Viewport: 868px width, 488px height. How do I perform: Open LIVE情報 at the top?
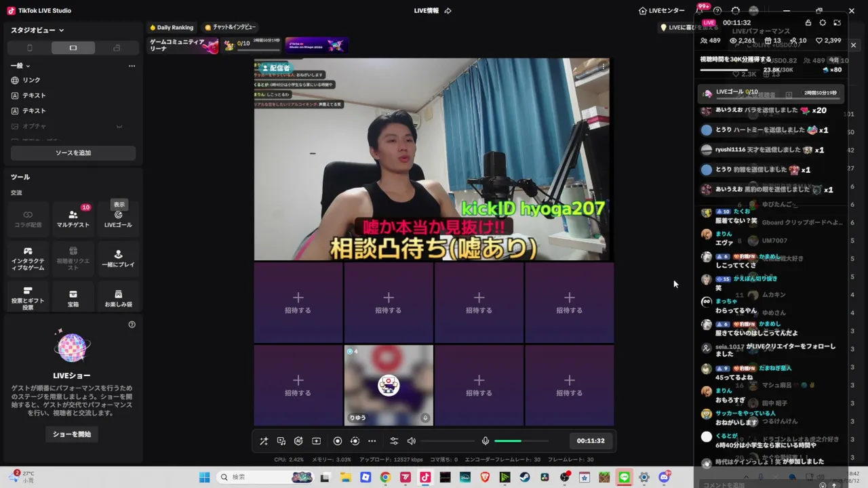click(x=427, y=11)
